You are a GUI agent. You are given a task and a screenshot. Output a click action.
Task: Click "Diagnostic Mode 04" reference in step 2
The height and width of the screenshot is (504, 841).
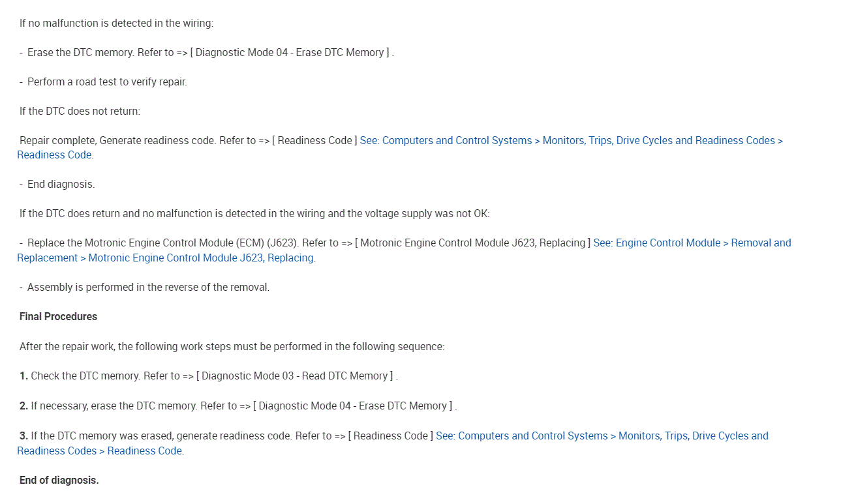pos(353,406)
